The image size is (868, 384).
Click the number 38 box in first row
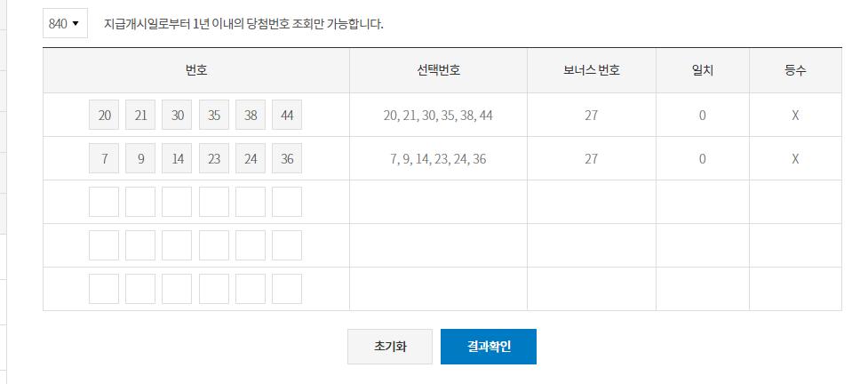click(x=251, y=116)
